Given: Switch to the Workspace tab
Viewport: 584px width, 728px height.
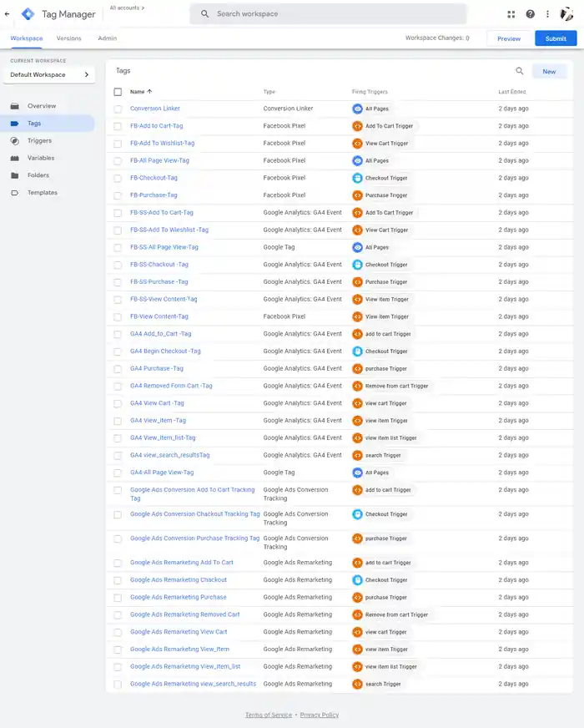Looking at the screenshot, I should point(27,38).
